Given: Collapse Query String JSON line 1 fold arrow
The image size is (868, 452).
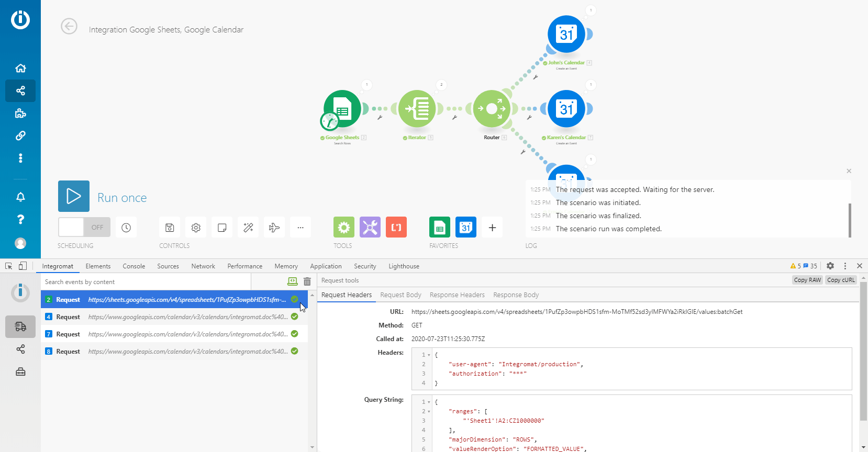Looking at the screenshot, I should 429,402.
